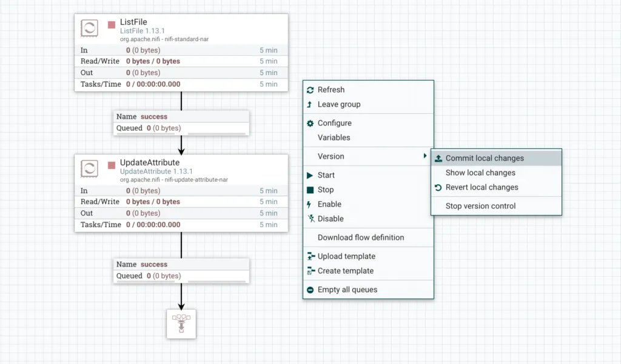Disable components from the context menu
This screenshot has height=364, width=621.
click(x=330, y=219)
